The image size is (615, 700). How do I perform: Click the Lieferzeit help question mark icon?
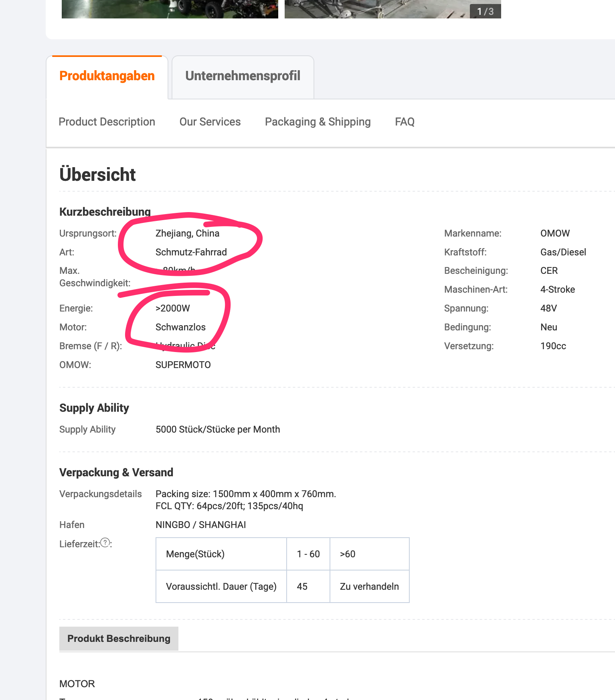(x=105, y=543)
